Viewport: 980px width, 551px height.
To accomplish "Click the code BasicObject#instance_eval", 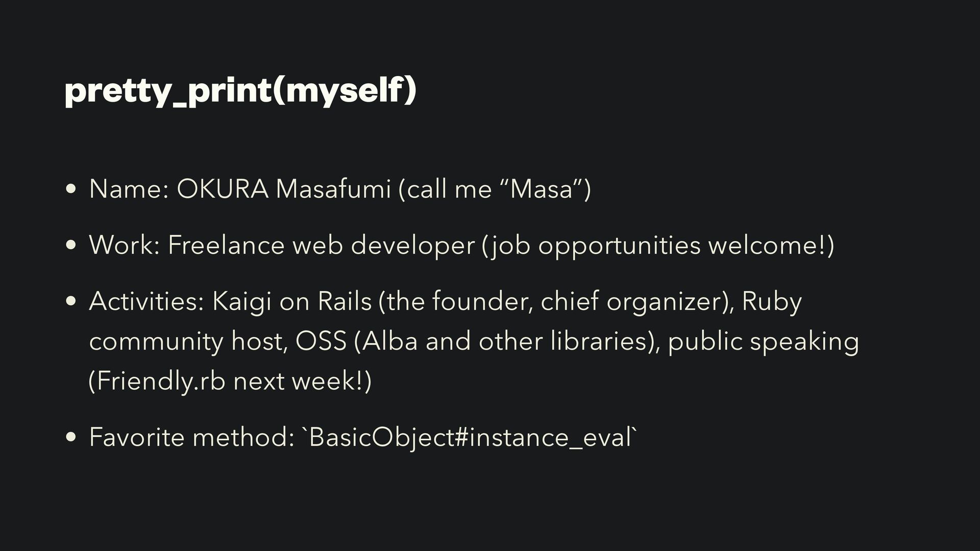I will point(471,438).
